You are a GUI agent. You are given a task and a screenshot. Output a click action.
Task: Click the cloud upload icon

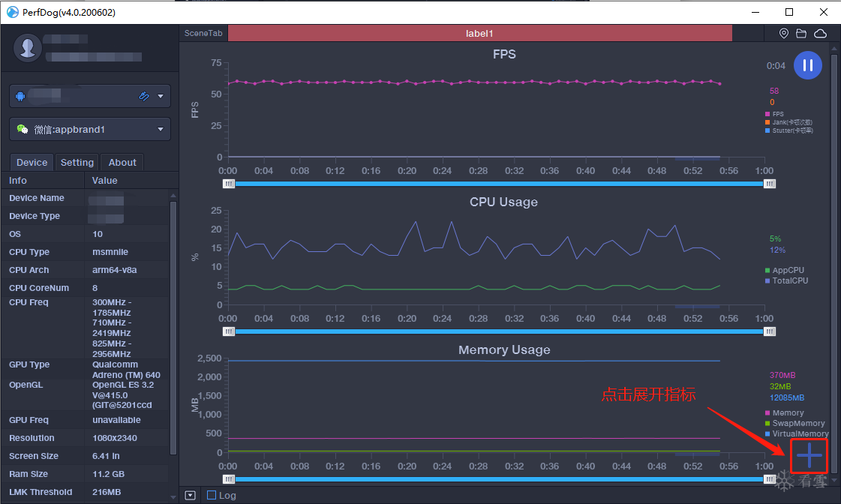pos(820,33)
